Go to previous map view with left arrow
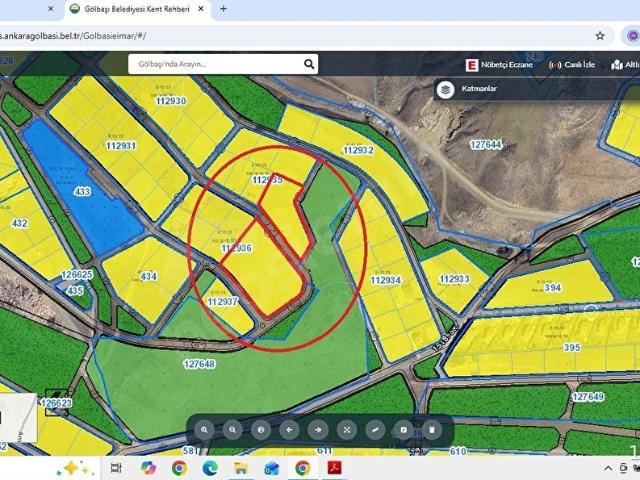This screenshot has width=640, height=480. (289, 430)
